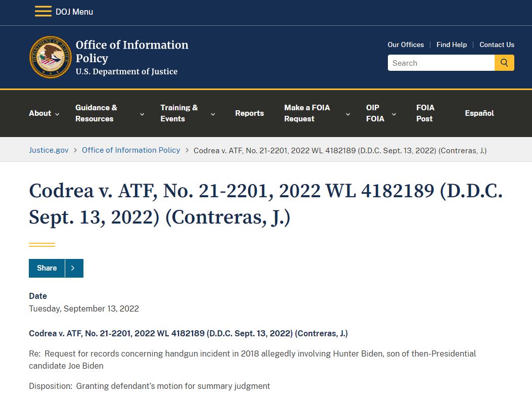Viewport: 532px width, 397px height.
Task: Expand the Make a FOIA Request chevron
Action: tap(348, 114)
